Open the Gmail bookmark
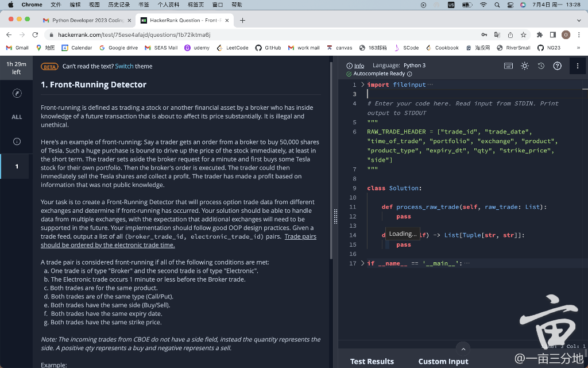This screenshot has width=588, height=368. click(x=18, y=48)
